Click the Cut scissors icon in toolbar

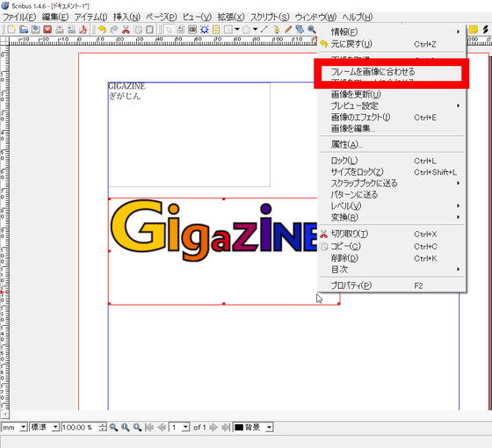pos(126,30)
